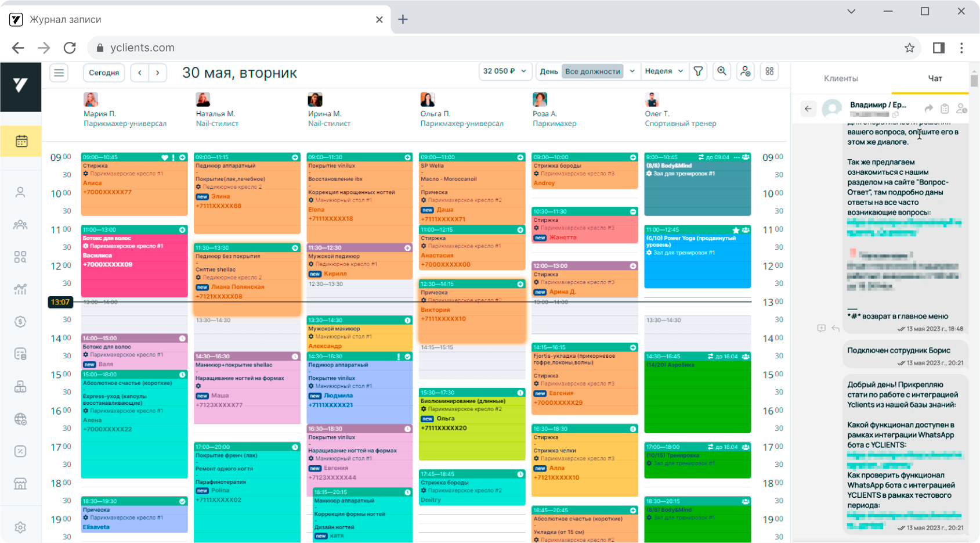Go to the next day with right chevron
Viewport: 980px width, 543px height.
click(x=158, y=73)
